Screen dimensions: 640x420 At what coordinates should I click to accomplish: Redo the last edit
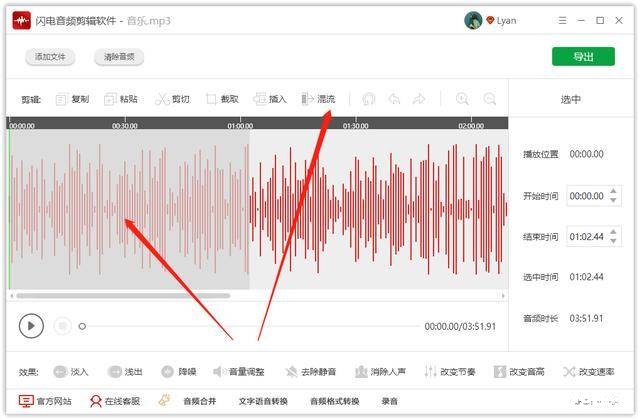pos(419,99)
